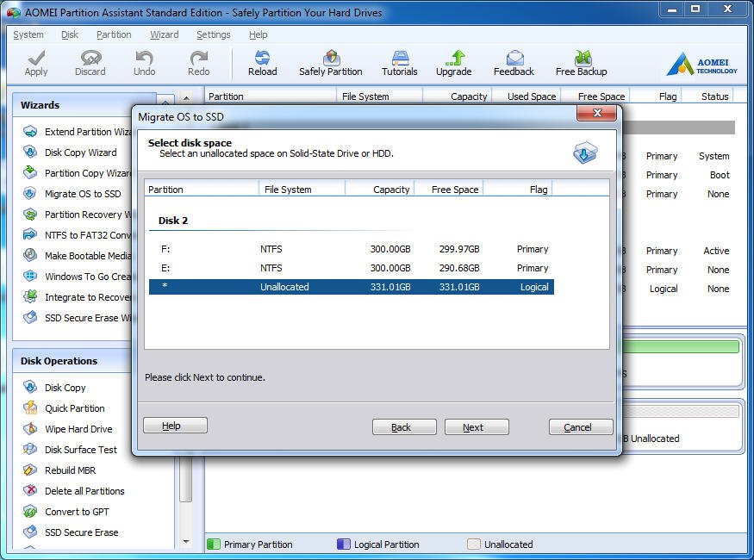Click the Disk Copy operation icon
This screenshot has height=560, width=754.
pyautogui.click(x=30, y=387)
